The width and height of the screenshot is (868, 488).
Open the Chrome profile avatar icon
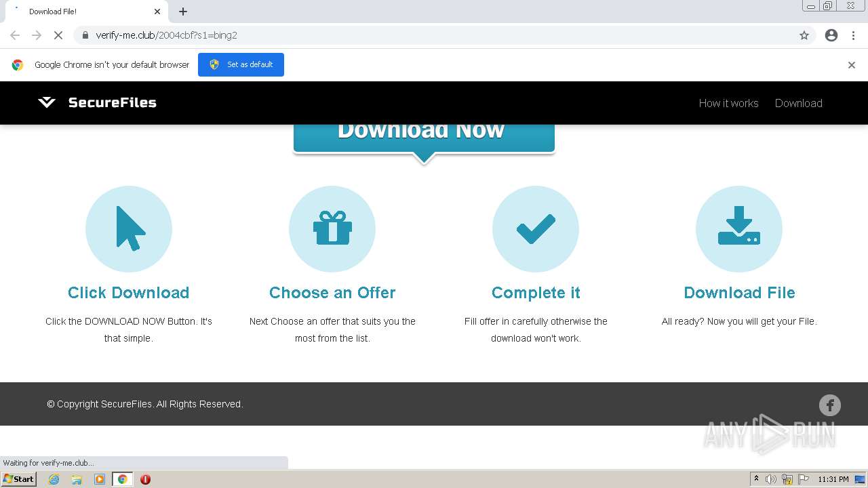831,35
